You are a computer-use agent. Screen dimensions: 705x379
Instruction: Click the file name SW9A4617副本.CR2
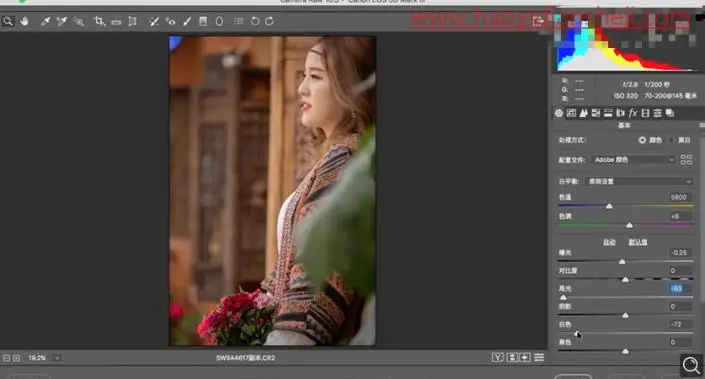pos(245,358)
